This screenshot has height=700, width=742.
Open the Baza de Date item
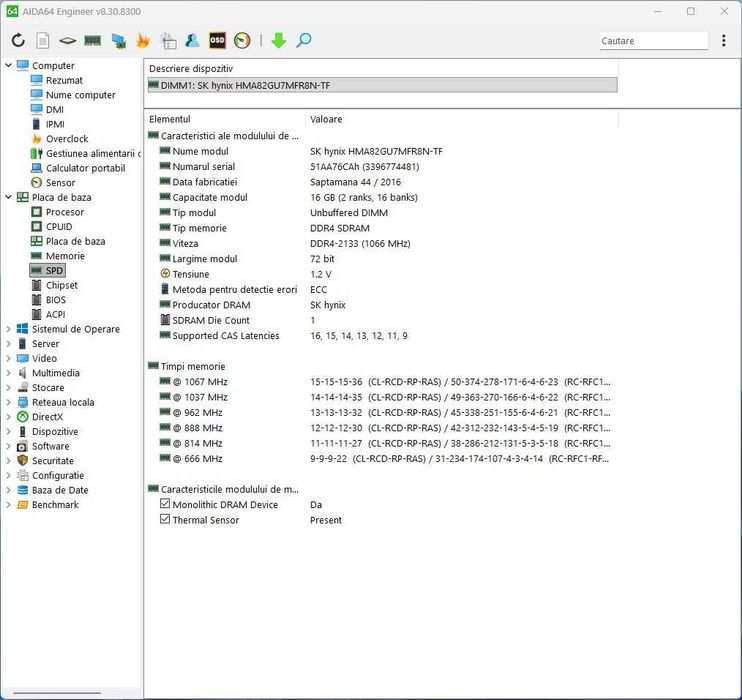[60, 490]
